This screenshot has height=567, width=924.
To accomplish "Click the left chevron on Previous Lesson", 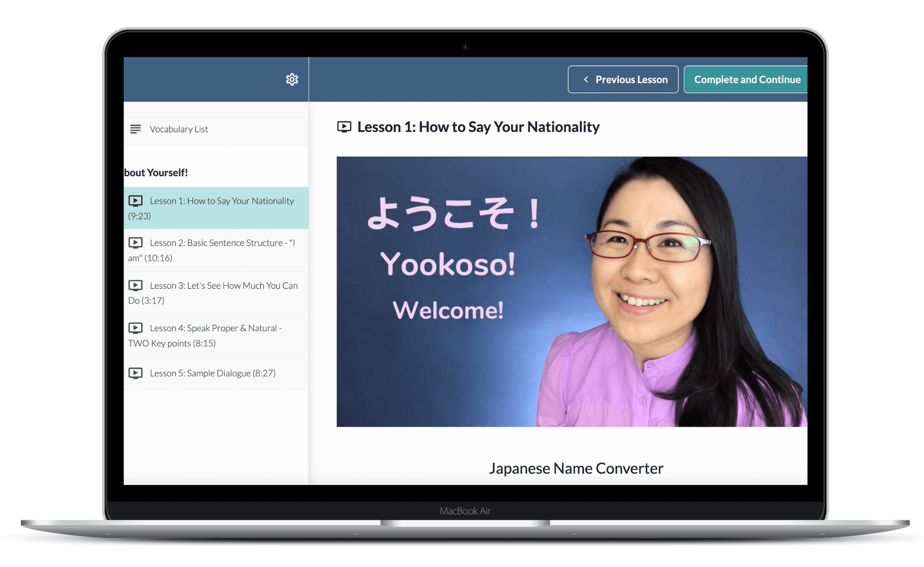I will 586,80.
